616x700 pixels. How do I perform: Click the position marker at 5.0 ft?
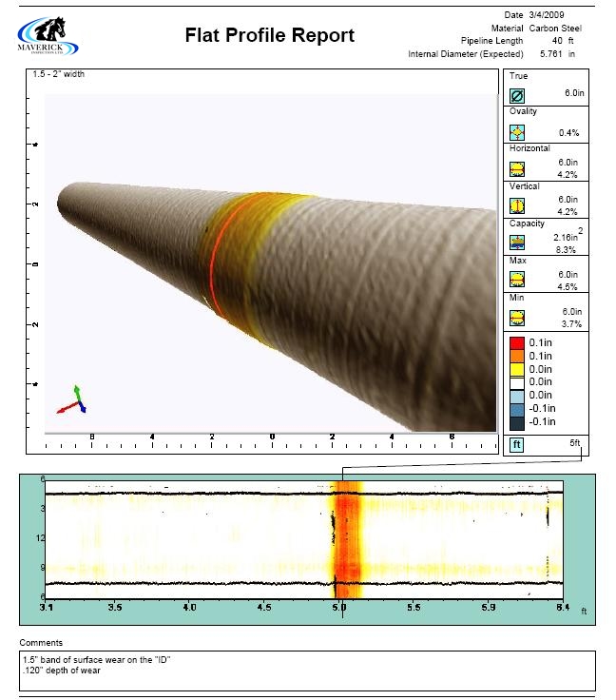point(342,542)
